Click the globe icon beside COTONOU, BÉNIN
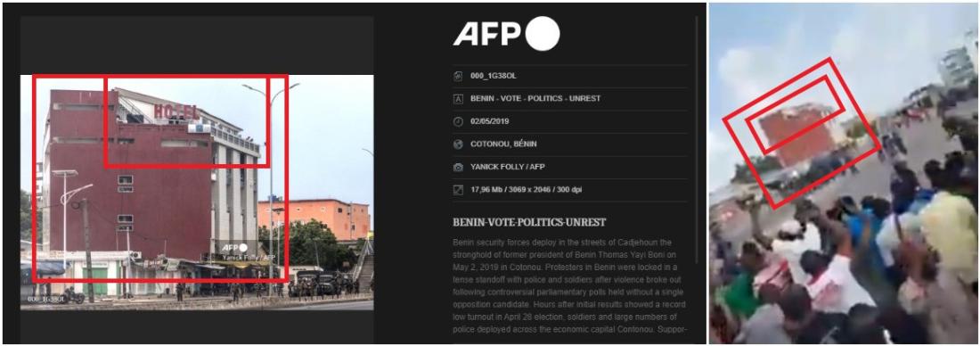Image resolution: width=980 pixels, height=346 pixels. pyautogui.click(x=458, y=144)
